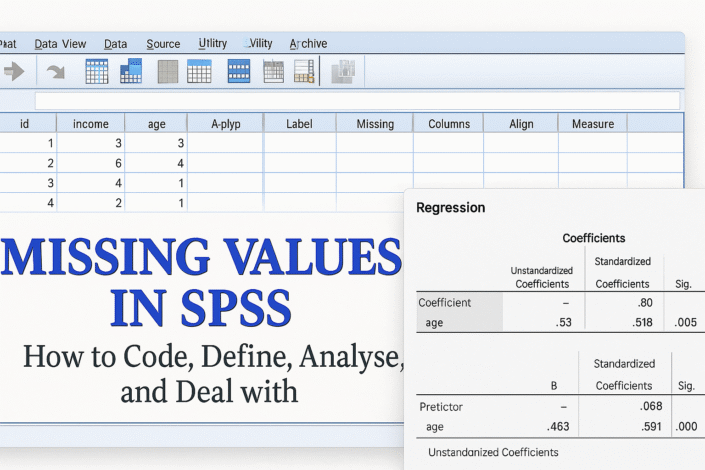Click the solid blue grid toolbar icon
The width and height of the screenshot is (705, 470).
tap(239, 72)
